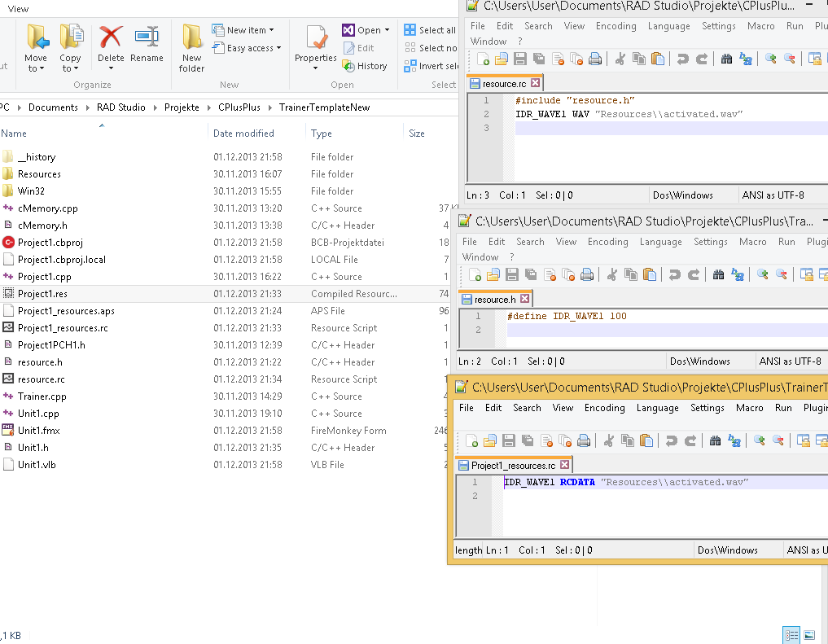The height and width of the screenshot is (644, 828).
Task: Select the Project1_resources.rc document tab
Action: [x=513, y=466]
